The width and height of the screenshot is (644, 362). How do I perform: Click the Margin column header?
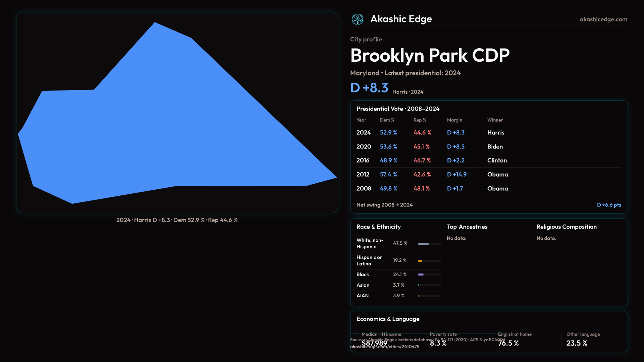point(454,120)
